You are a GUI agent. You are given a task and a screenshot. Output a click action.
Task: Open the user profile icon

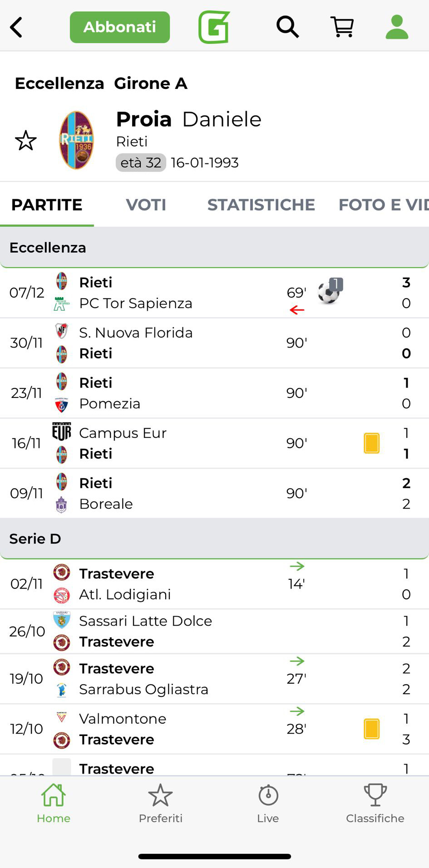[397, 27]
